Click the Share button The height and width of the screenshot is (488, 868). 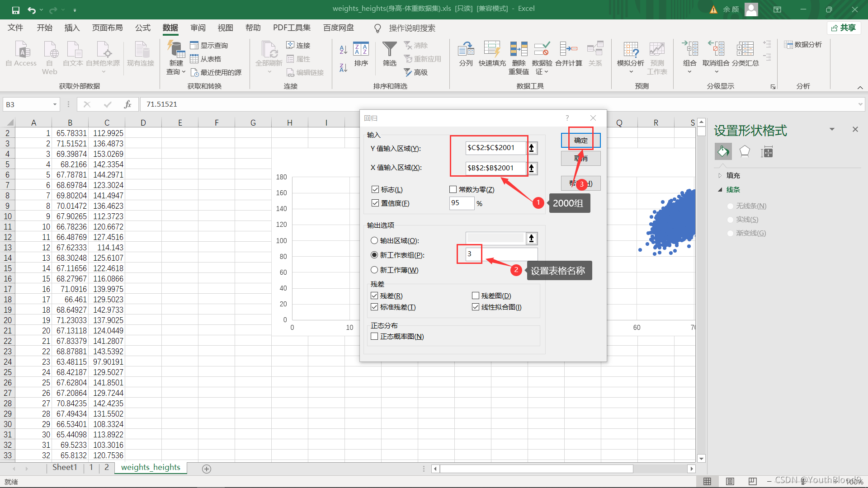(844, 28)
